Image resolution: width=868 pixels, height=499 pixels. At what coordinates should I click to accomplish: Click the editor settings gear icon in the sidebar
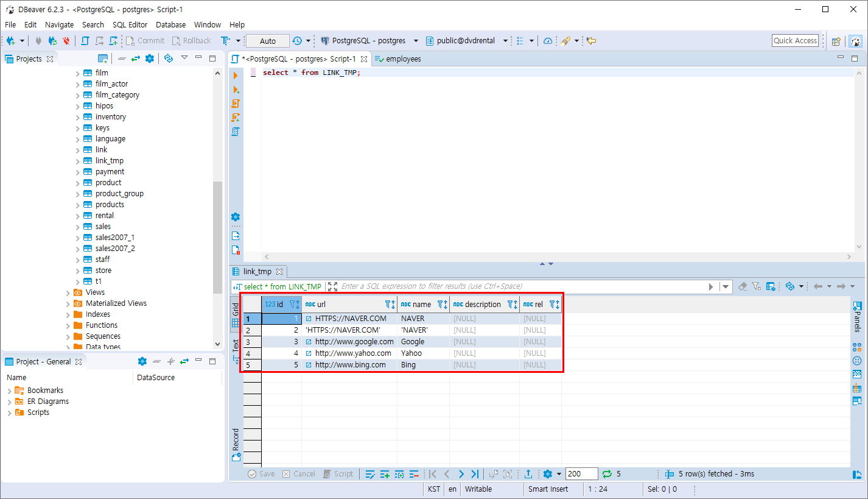pyautogui.click(x=236, y=217)
